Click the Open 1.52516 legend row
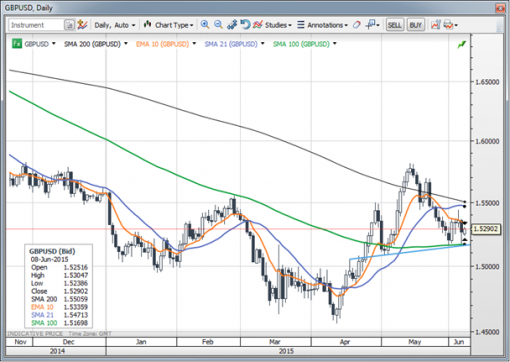This screenshot has height=362, width=510. coord(59,267)
